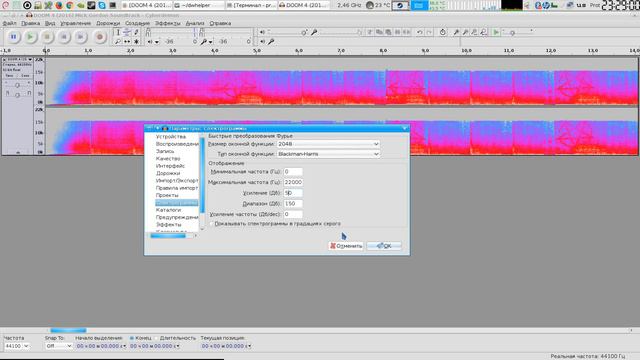This screenshot has width=640, height=360.
Task: Click the range (dB) 150 field
Action: pos(293,203)
